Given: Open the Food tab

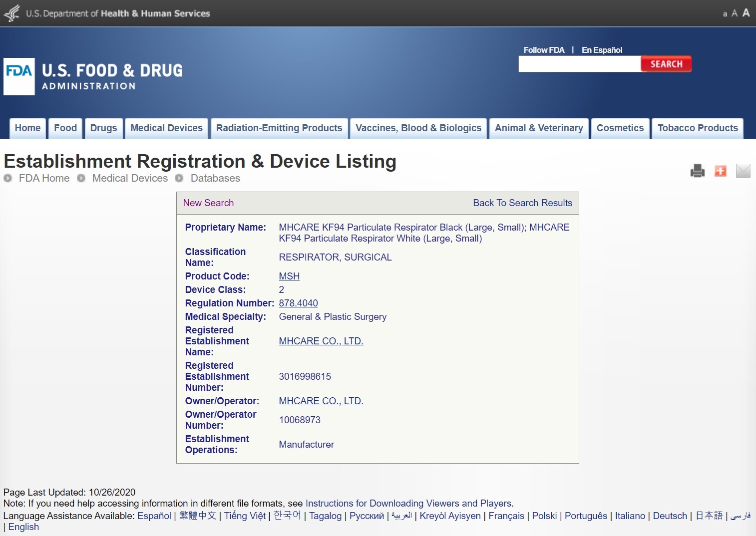Looking at the screenshot, I should 65,128.
